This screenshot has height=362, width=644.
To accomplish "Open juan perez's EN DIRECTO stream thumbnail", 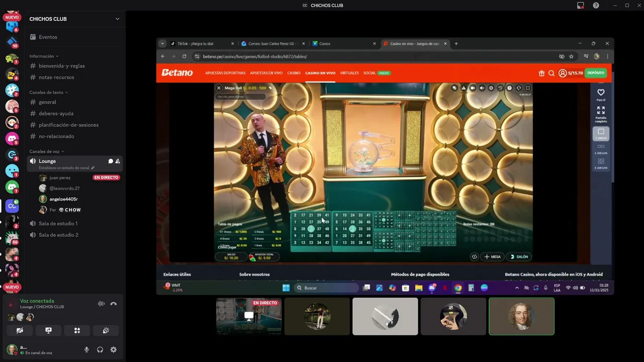I will tap(249, 316).
